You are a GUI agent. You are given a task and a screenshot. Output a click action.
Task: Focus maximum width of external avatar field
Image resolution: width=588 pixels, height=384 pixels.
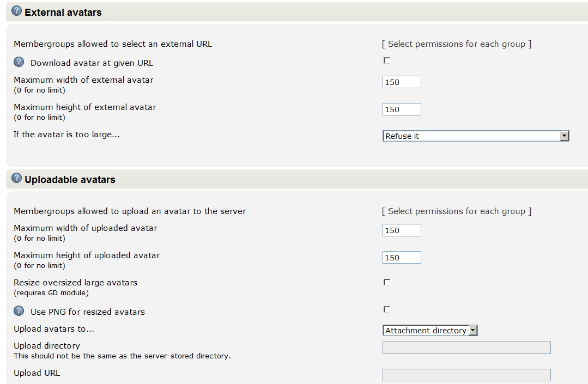pyautogui.click(x=402, y=82)
